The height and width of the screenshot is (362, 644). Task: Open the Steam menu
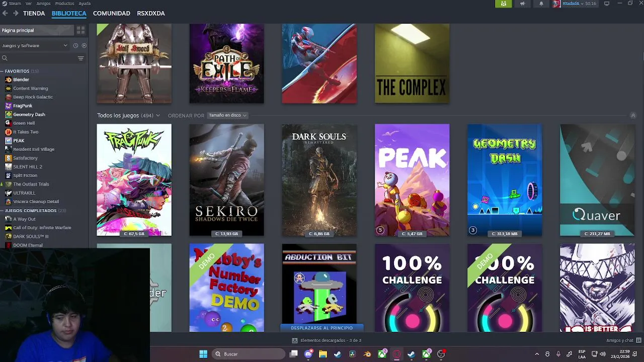12,4
